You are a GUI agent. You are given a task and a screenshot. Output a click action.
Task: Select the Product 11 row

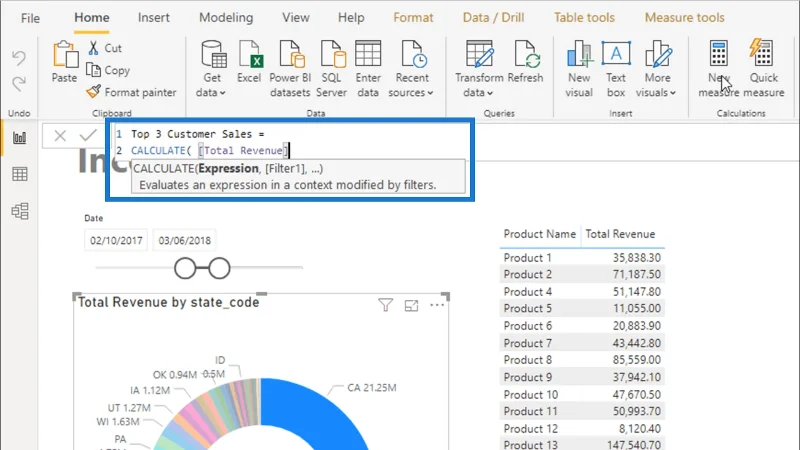click(582, 411)
